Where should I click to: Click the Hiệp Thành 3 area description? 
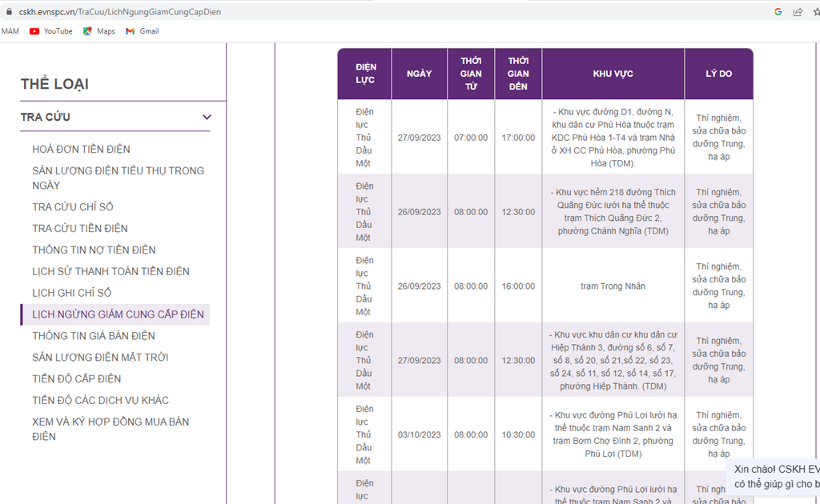613,360
